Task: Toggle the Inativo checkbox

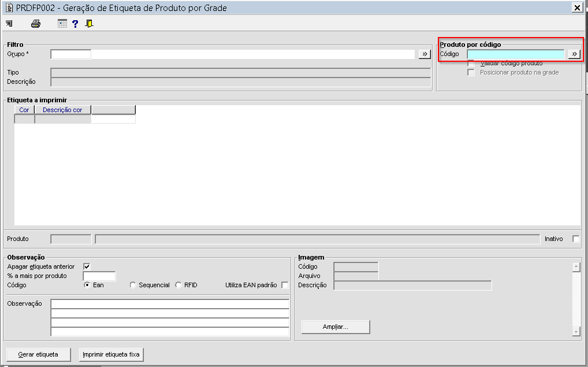Action: click(x=576, y=239)
